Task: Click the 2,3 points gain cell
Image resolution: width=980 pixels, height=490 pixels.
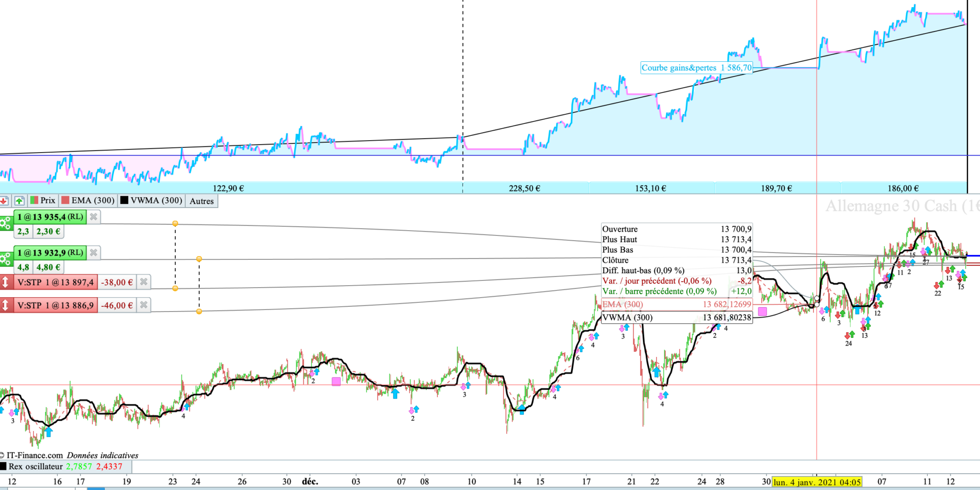Action: pyautogui.click(x=23, y=232)
